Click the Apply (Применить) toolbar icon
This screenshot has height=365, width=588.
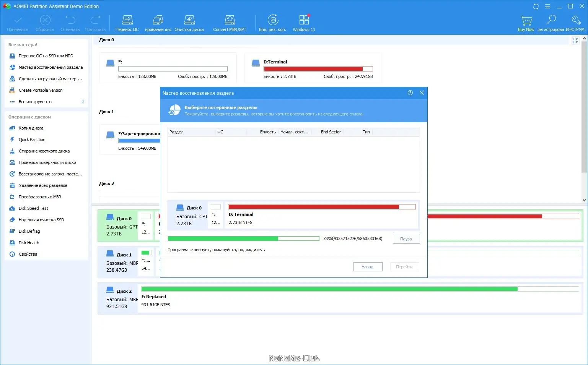pyautogui.click(x=18, y=23)
